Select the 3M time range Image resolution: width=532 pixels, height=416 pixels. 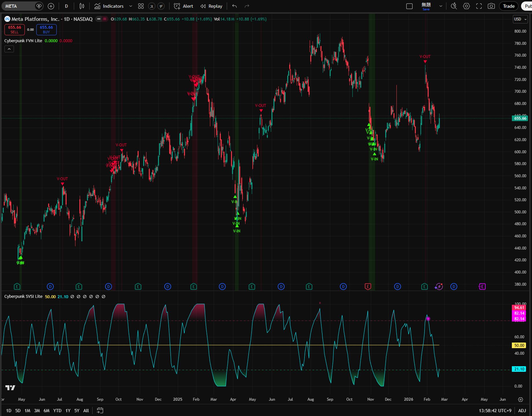pyautogui.click(x=37, y=411)
